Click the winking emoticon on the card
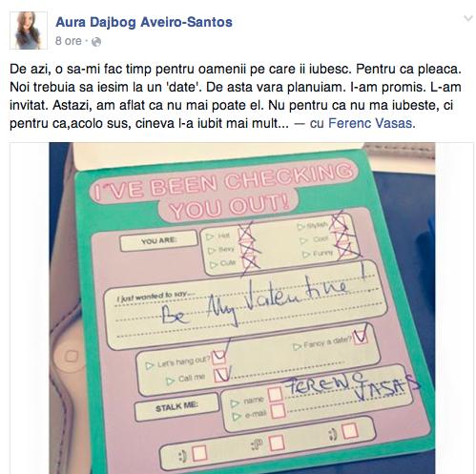 [333, 435]
